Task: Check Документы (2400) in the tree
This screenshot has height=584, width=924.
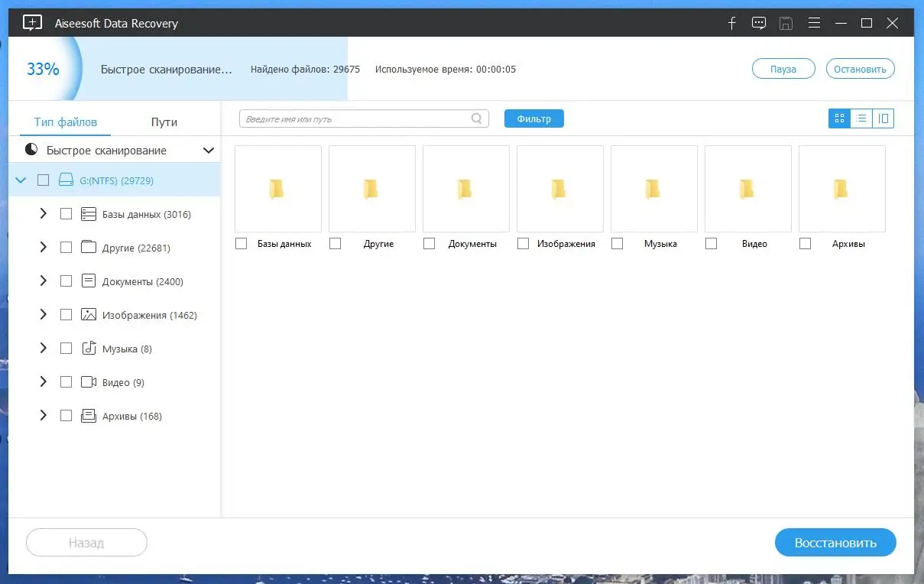Action: (x=66, y=281)
